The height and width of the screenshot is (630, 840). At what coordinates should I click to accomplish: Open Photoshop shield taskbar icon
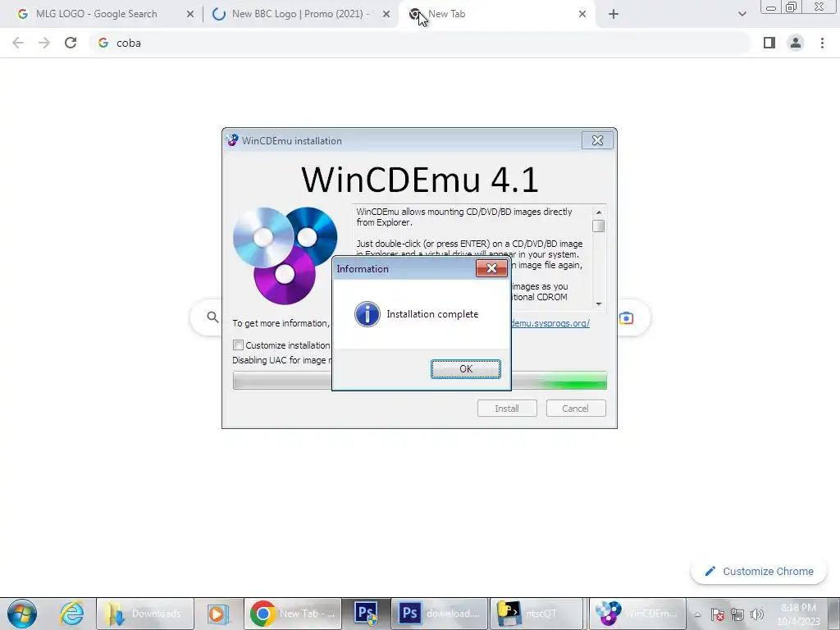coord(367,614)
